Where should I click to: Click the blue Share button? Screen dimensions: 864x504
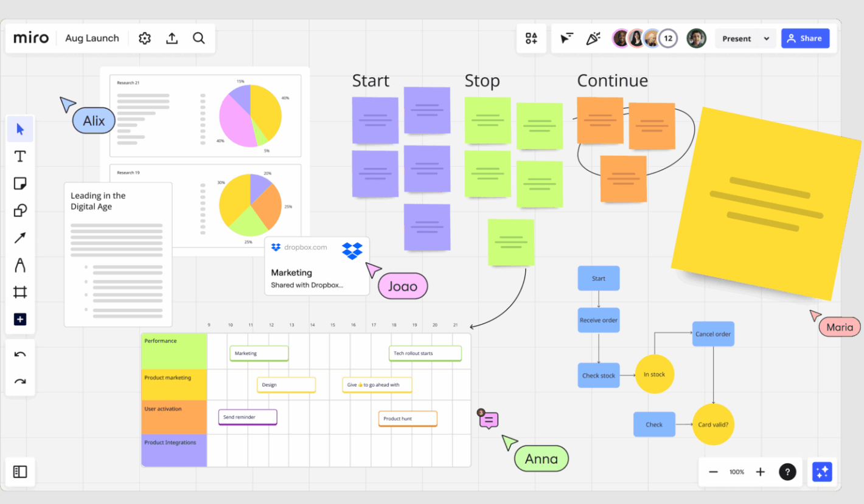804,38
